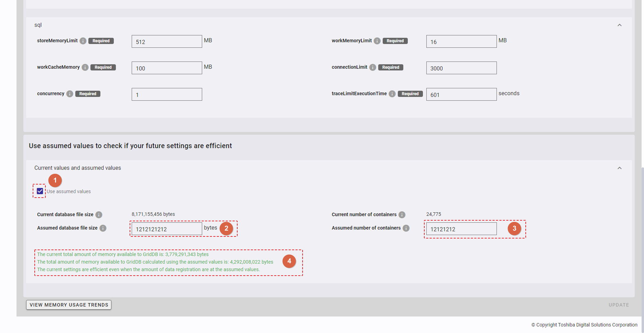Viewport: 644px width, 333px height.
Task: Click info icon for Current database file size
Action: (x=99, y=215)
